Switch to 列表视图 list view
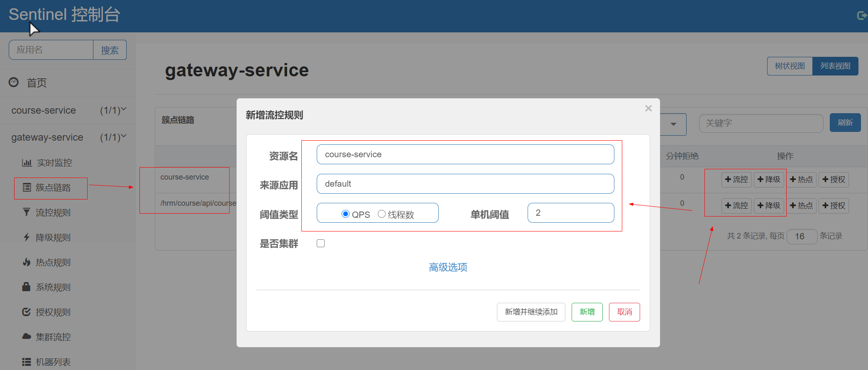Screen dimensions: 868x370 pos(835,66)
